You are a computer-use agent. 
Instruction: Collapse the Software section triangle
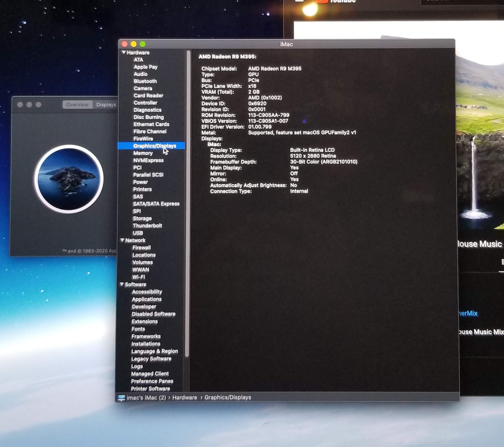[x=122, y=284]
